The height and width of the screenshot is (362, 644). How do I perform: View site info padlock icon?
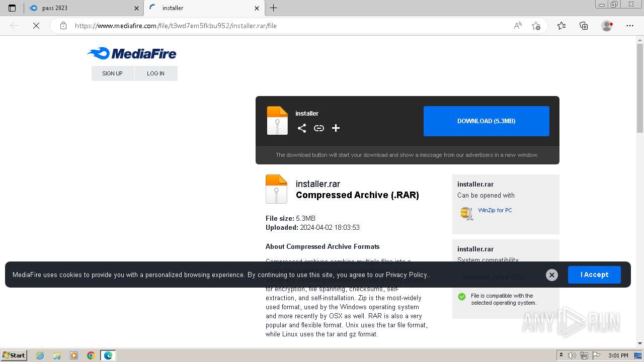(x=63, y=26)
